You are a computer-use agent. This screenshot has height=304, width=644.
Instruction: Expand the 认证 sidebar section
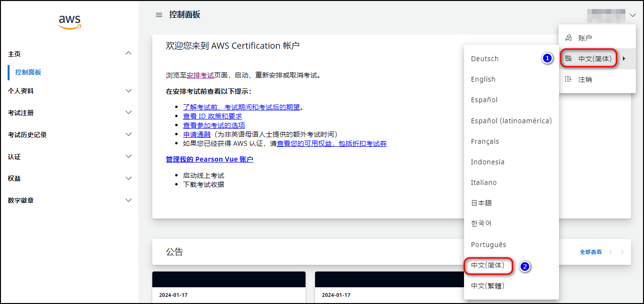pyautogui.click(x=128, y=156)
